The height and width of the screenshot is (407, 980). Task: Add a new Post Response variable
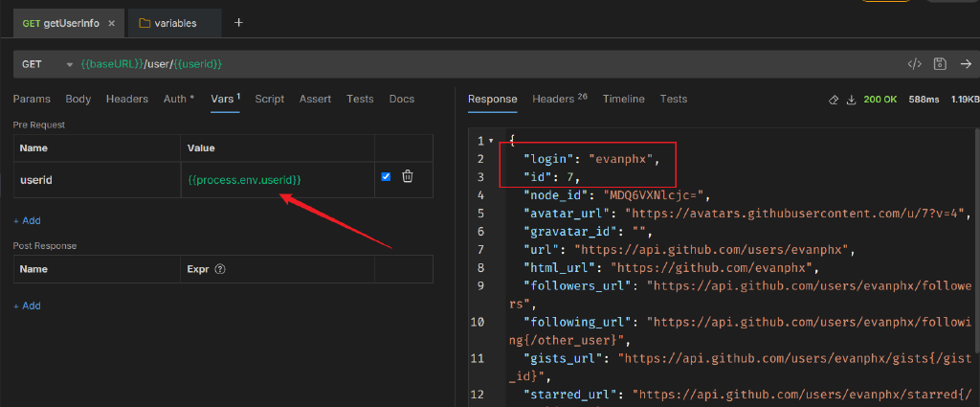click(x=27, y=305)
